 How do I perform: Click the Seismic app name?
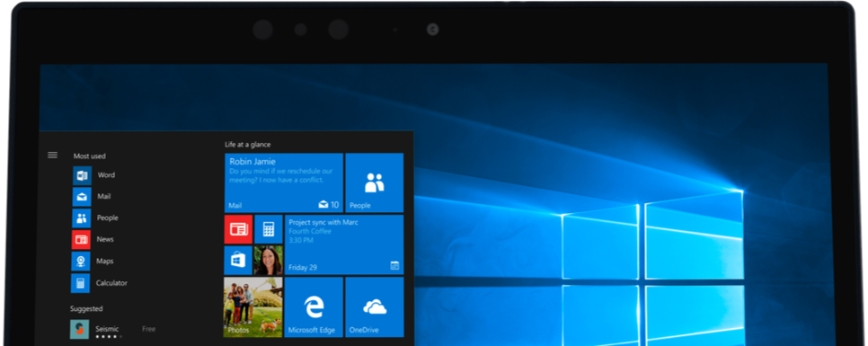click(107, 329)
